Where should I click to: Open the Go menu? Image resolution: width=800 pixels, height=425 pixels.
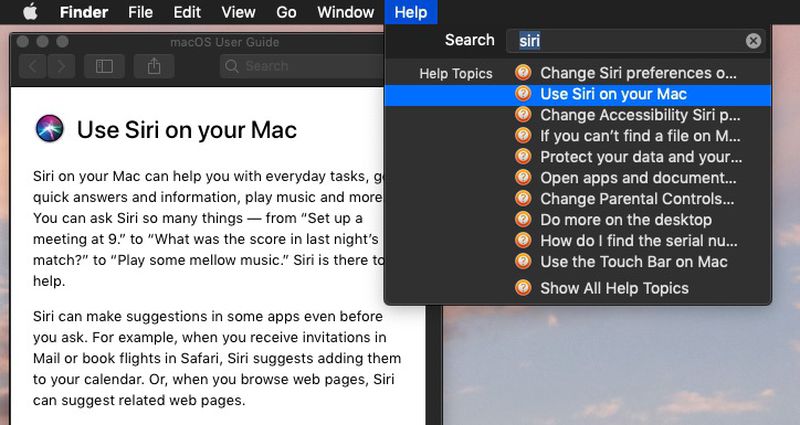pyautogui.click(x=286, y=12)
